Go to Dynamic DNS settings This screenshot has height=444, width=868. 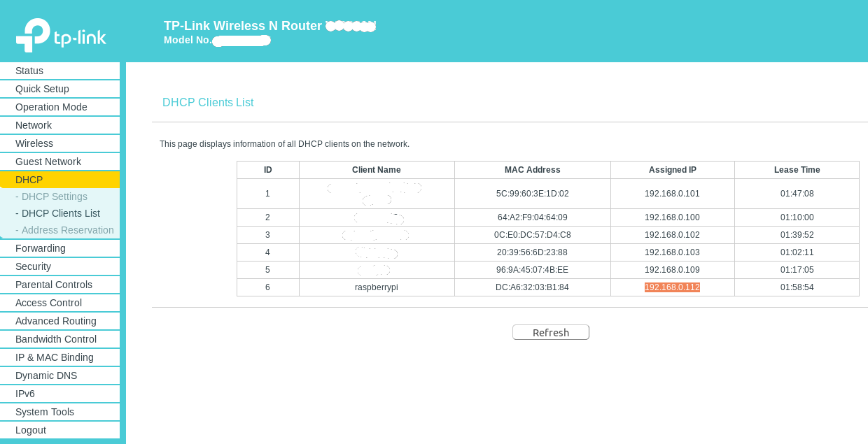59,375
